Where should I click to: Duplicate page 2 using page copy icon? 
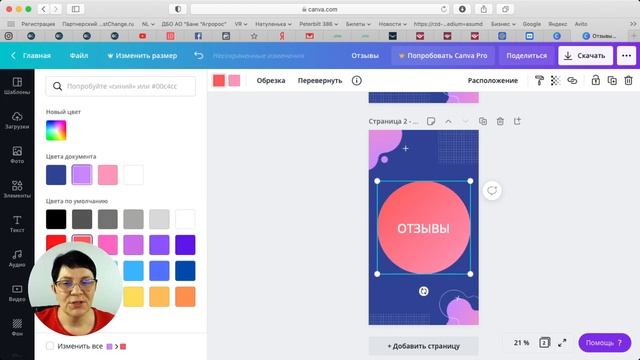click(483, 121)
